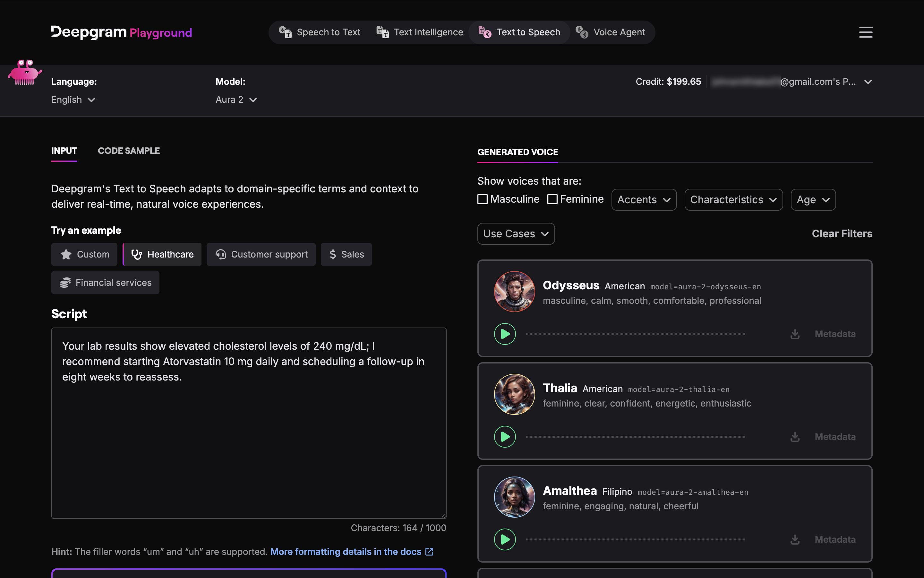Open the Characteristics filter dropdown

point(733,199)
